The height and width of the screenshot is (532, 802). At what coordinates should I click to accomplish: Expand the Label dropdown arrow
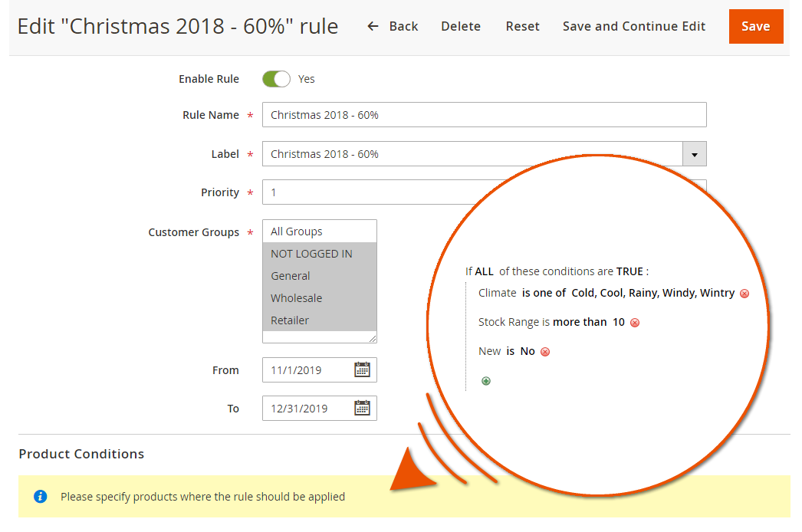pyautogui.click(x=694, y=154)
